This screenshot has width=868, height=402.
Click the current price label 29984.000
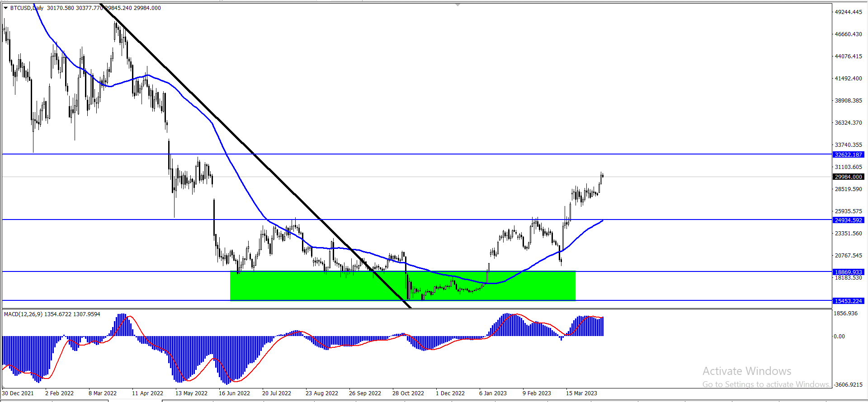click(848, 177)
